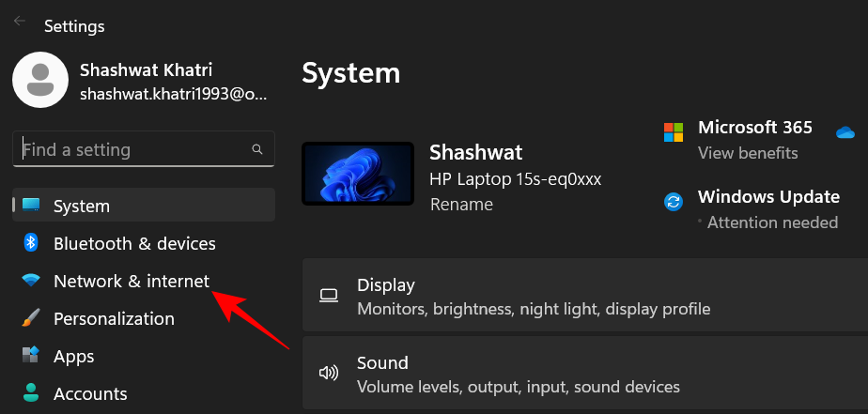Focus the Find a setting search box
The image size is (868, 414).
coord(132,149)
